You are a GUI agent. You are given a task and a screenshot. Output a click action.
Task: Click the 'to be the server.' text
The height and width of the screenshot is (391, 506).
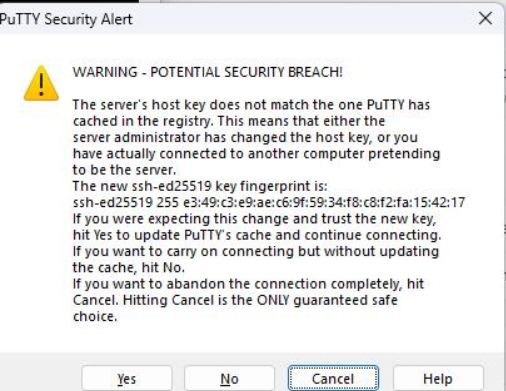[124, 170]
